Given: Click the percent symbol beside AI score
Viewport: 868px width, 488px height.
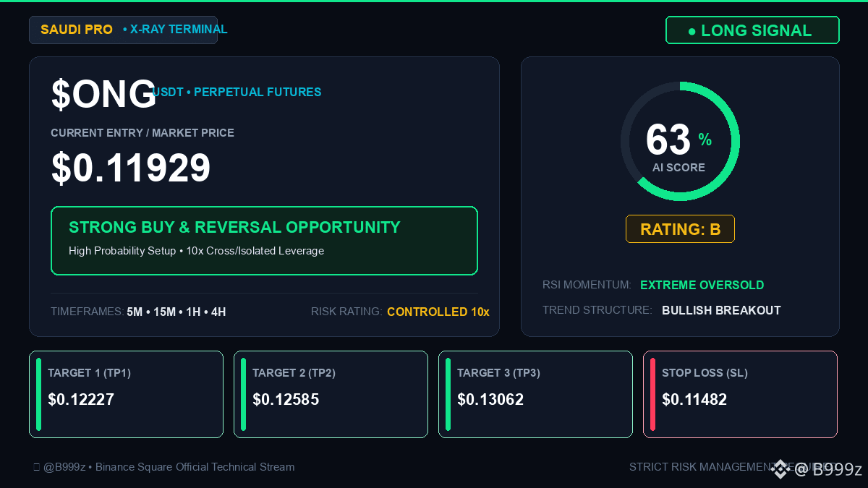Looking at the screenshot, I should pyautogui.click(x=705, y=140).
